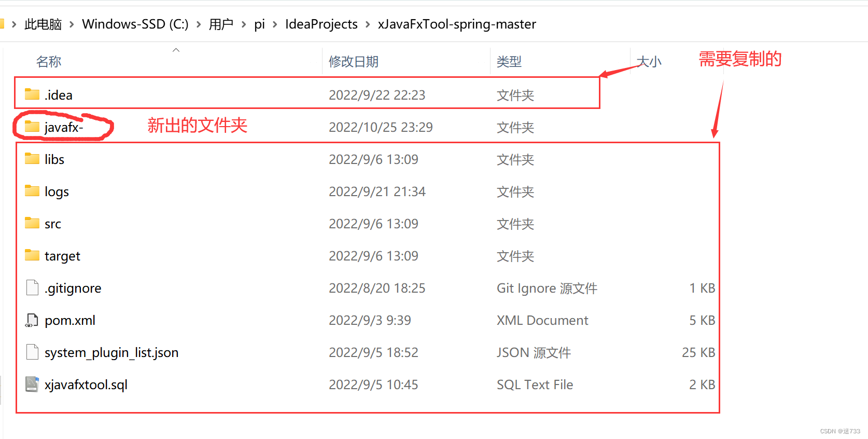Viewport: 868px width, 439px height.
Task: Expand chevron after IdeaProjects breadcrumb
Action: 368,24
